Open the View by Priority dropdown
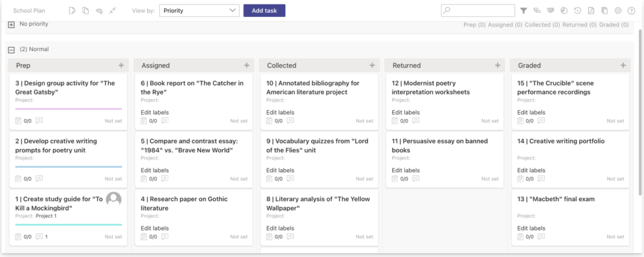 (x=199, y=11)
